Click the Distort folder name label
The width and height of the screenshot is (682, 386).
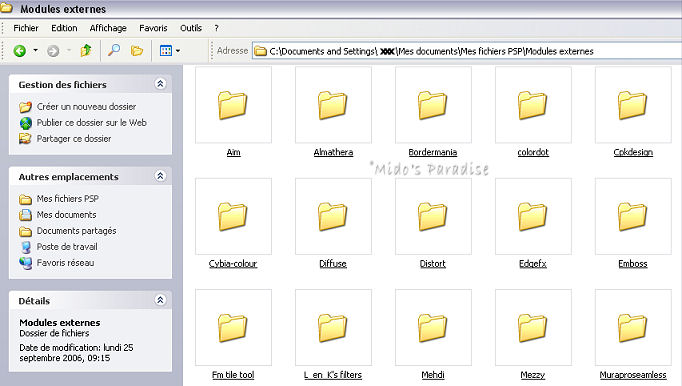tap(433, 264)
